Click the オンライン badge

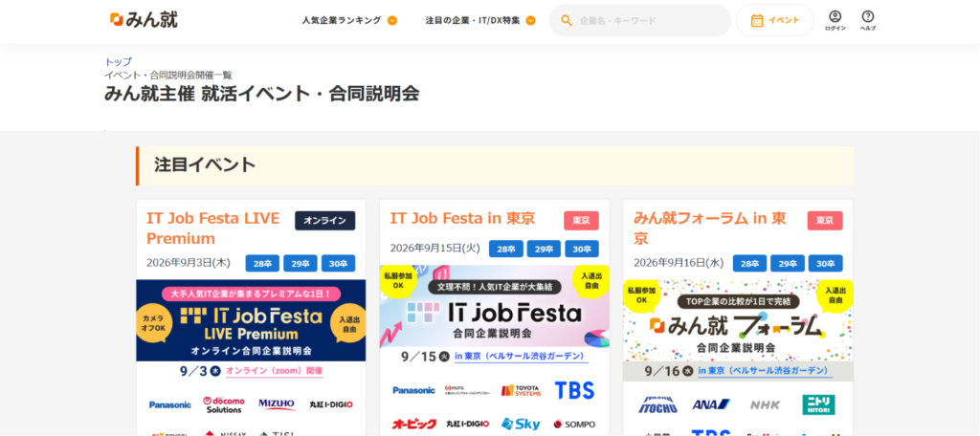325,221
